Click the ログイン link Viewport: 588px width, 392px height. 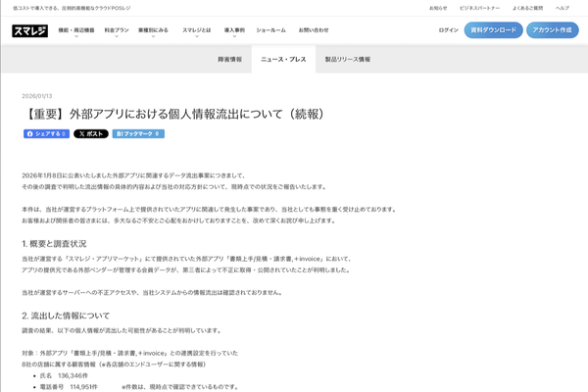tap(449, 30)
